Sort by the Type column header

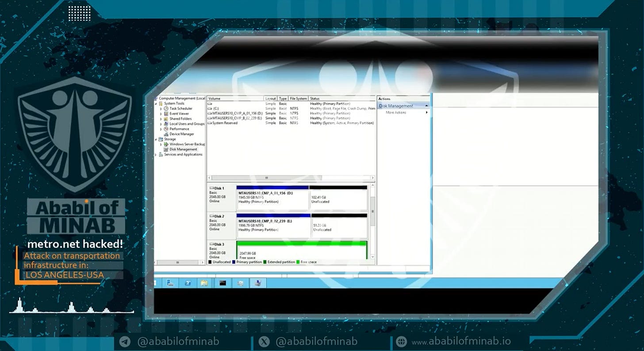pos(283,99)
